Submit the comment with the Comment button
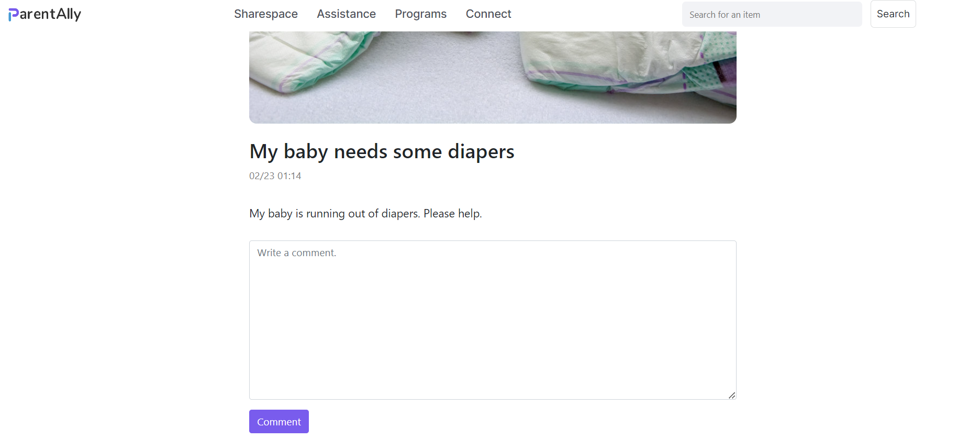 (279, 421)
